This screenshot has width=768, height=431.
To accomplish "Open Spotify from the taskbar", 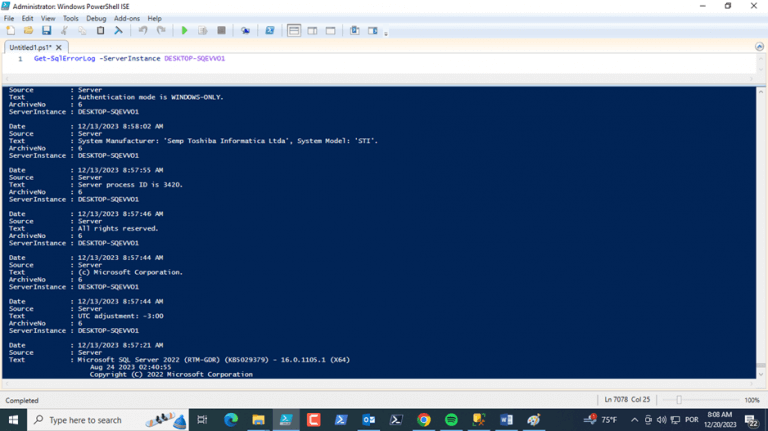I will coord(451,420).
